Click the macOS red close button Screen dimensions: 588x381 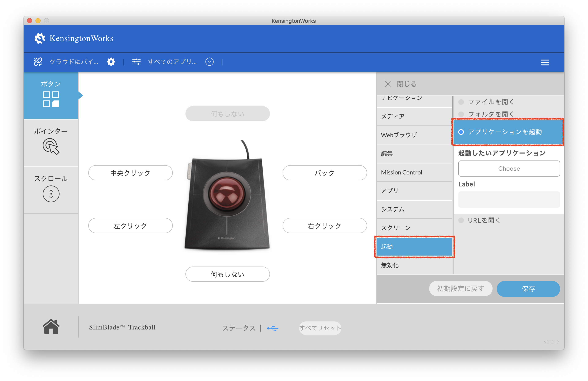pos(30,21)
